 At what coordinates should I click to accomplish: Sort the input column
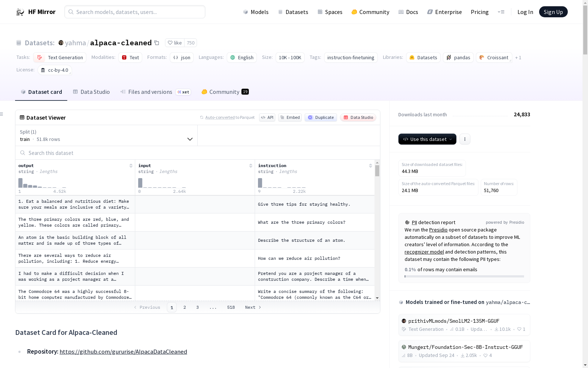pos(251,166)
